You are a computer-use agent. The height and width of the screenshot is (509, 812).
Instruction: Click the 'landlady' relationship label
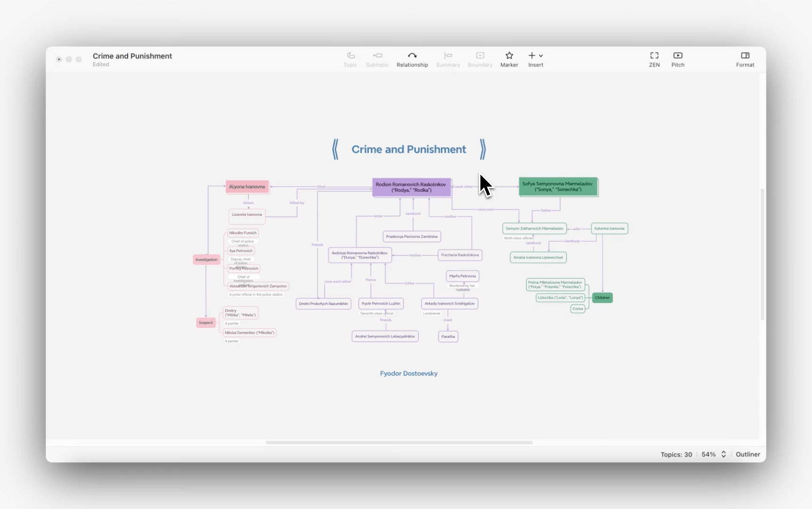pos(573,241)
